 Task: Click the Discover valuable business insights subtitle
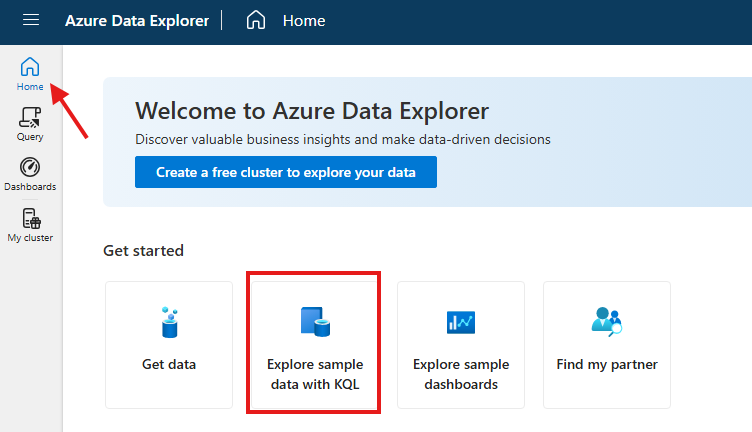[x=343, y=139]
